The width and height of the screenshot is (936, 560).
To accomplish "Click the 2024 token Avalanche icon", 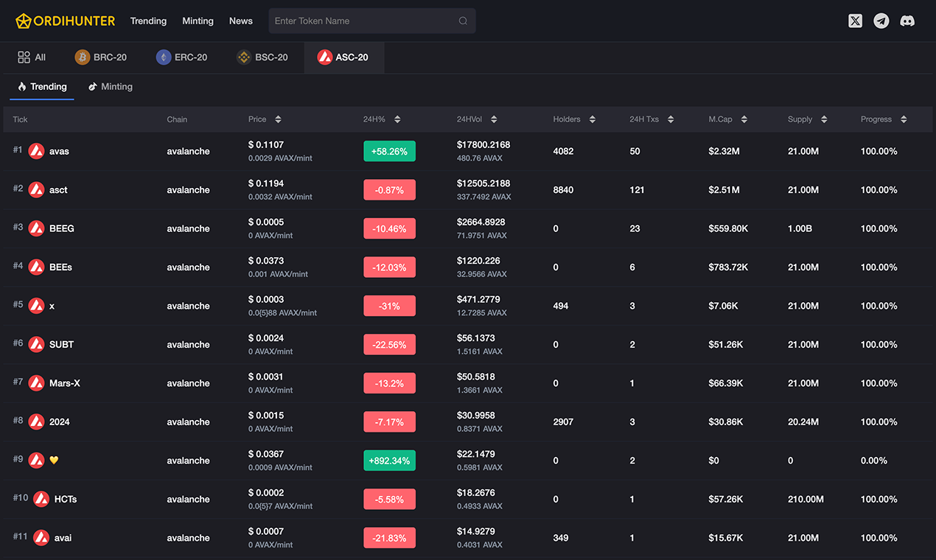I will [x=36, y=421].
